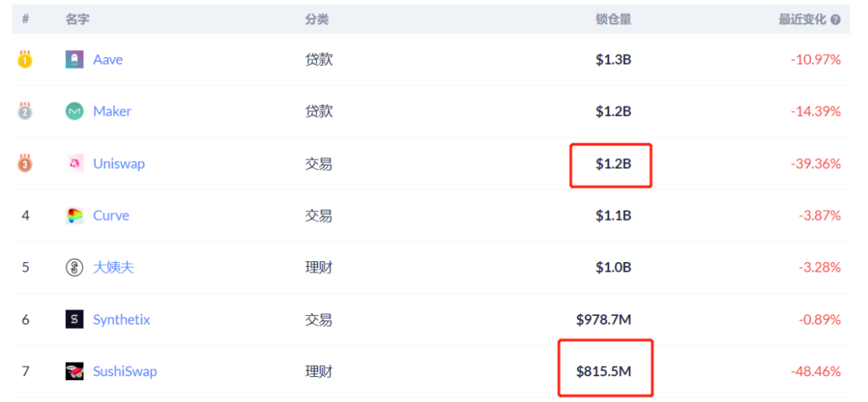Open the Uniswap project link
This screenshot has width=868, height=402.
tap(119, 164)
